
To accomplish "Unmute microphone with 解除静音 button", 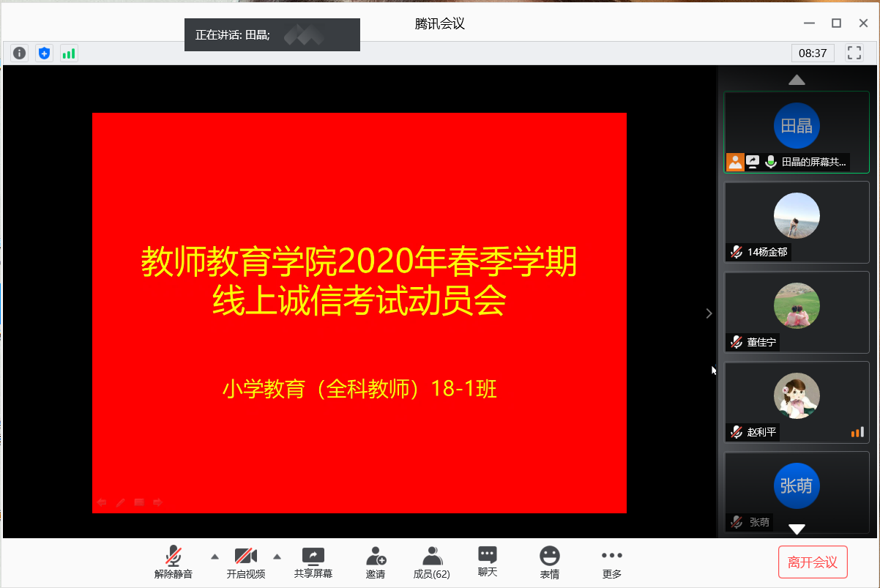I will (174, 562).
